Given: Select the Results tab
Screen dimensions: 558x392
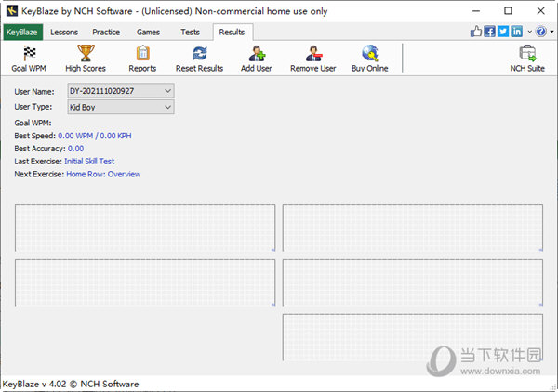Looking at the screenshot, I should [x=232, y=32].
